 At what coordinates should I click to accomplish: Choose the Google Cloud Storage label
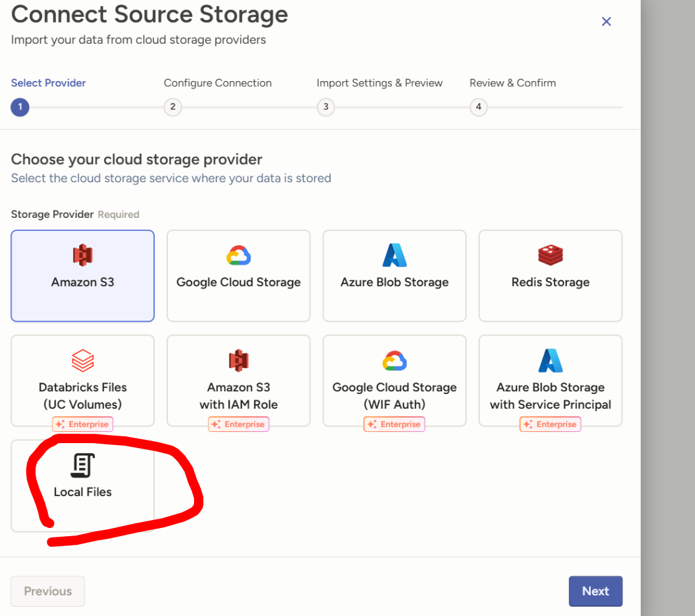tap(238, 282)
